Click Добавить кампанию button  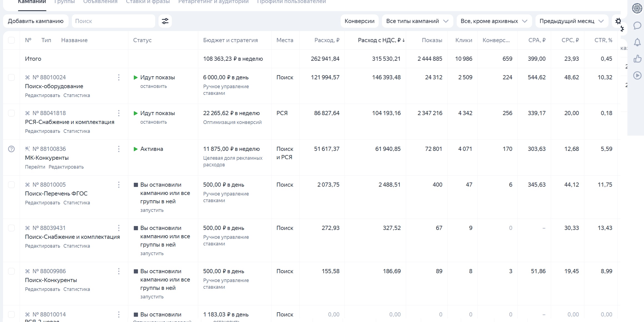click(36, 21)
